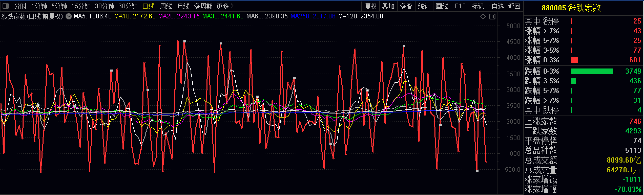Screen dimensions: 644x195
Task: Click the 880005 涨跌家数 title
Action: point(571,8)
